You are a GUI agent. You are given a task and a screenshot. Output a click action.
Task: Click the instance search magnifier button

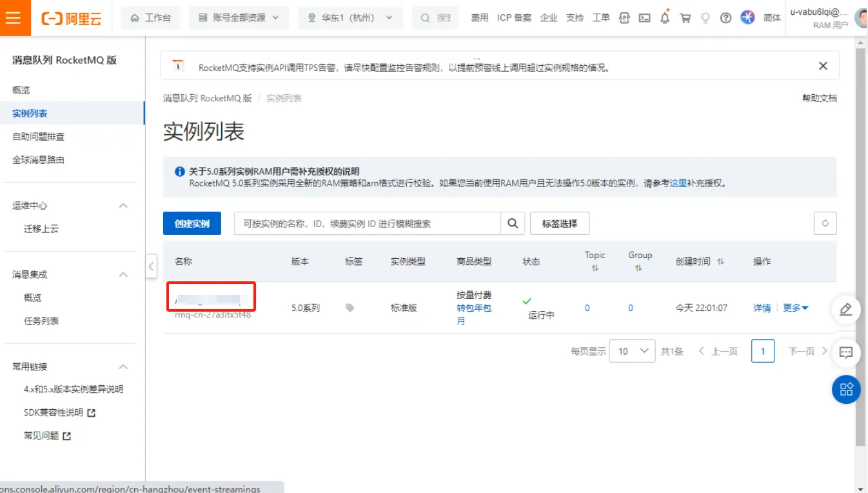click(x=513, y=224)
